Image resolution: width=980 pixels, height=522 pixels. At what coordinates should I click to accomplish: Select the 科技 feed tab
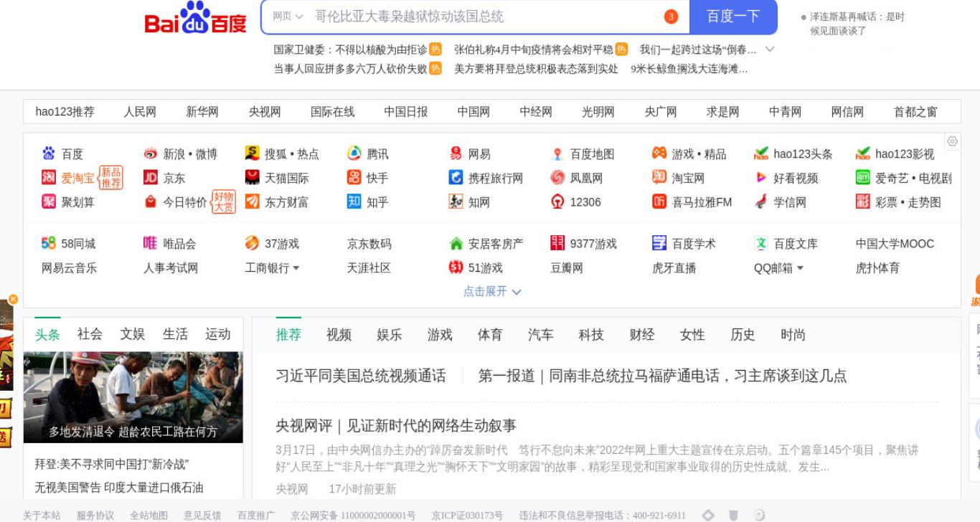[x=591, y=335]
